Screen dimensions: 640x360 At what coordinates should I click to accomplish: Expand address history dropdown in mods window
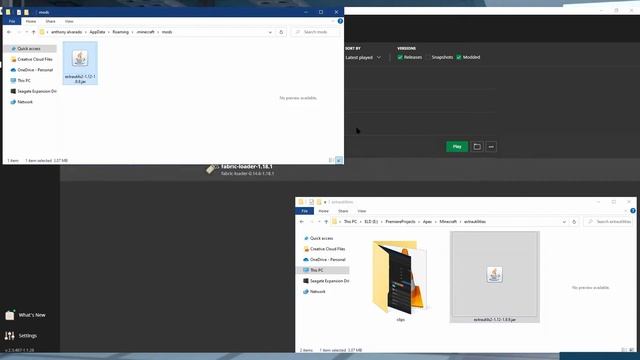[270, 32]
